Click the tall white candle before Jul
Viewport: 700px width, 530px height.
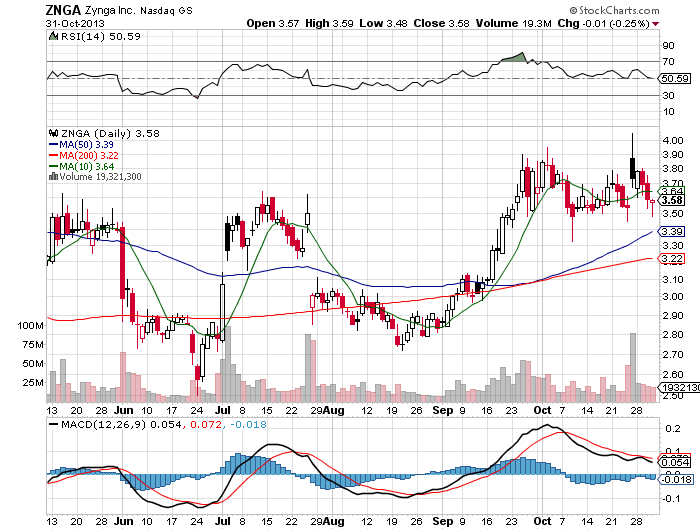tap(222, 313)
